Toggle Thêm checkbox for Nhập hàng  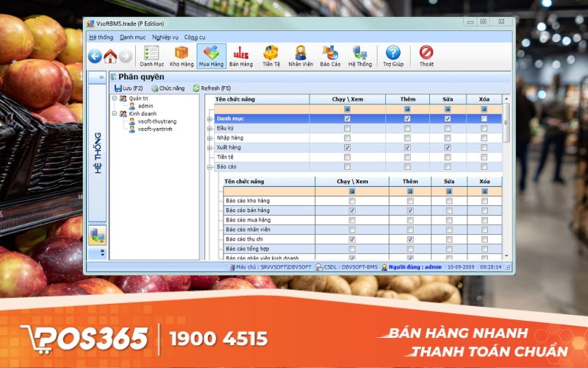point(407,138)
